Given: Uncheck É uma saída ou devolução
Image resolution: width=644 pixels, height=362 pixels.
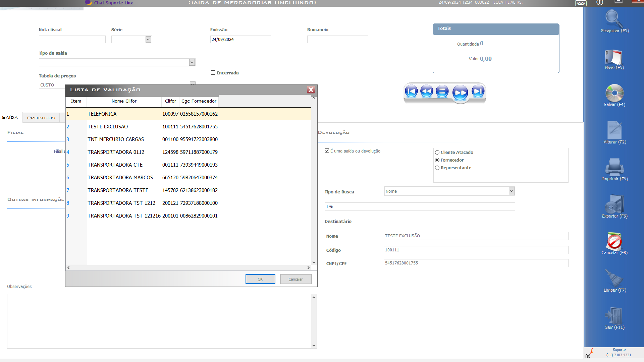Looking at the screenshot, I should pos(327,151).
